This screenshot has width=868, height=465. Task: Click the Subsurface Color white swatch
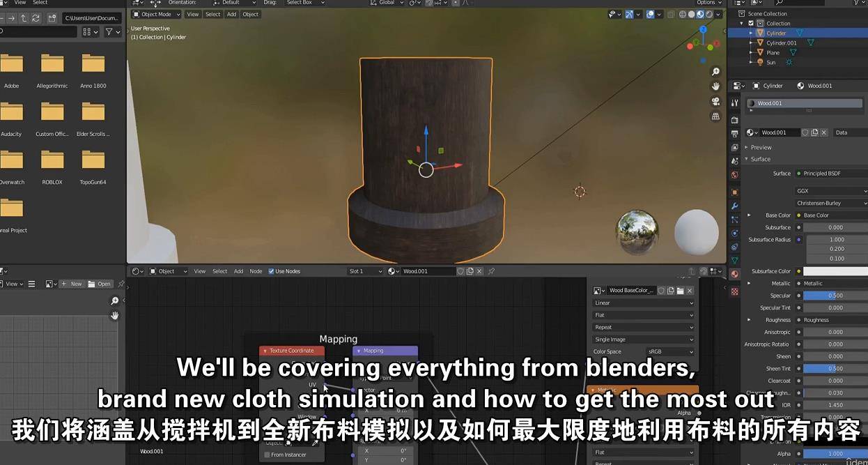[x=835, y=271]
